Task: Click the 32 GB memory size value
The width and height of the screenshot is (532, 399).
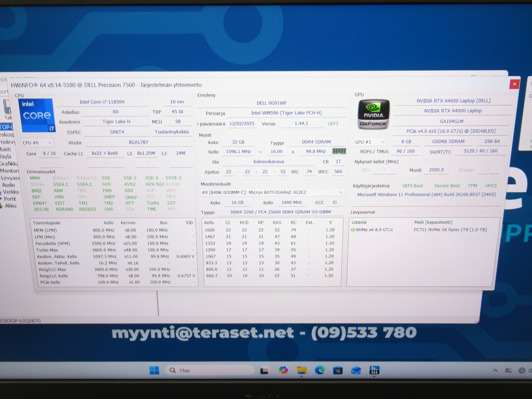Action: coord(238,142)
